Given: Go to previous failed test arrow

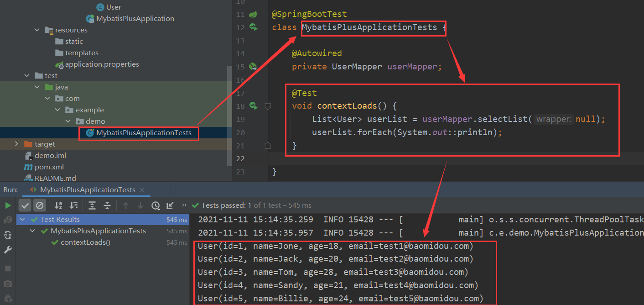Looking at the screenshot, I should coord(126,205).
